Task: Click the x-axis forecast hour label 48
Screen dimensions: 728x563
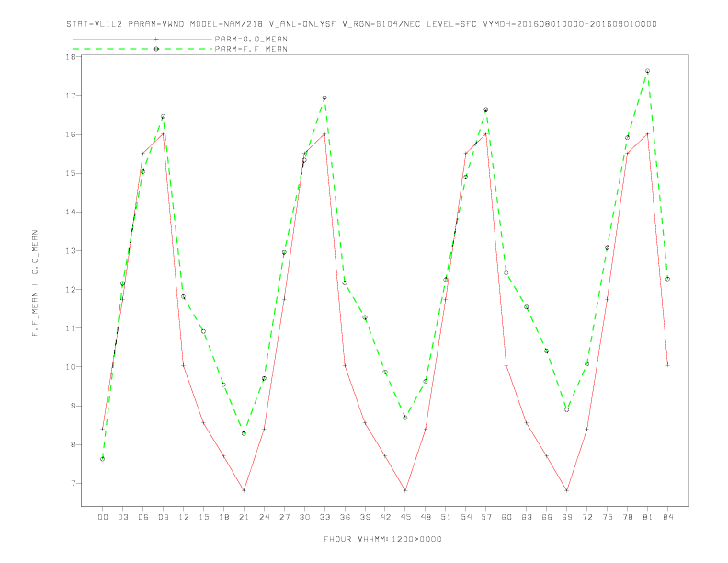Action: [x=426, y=517]
